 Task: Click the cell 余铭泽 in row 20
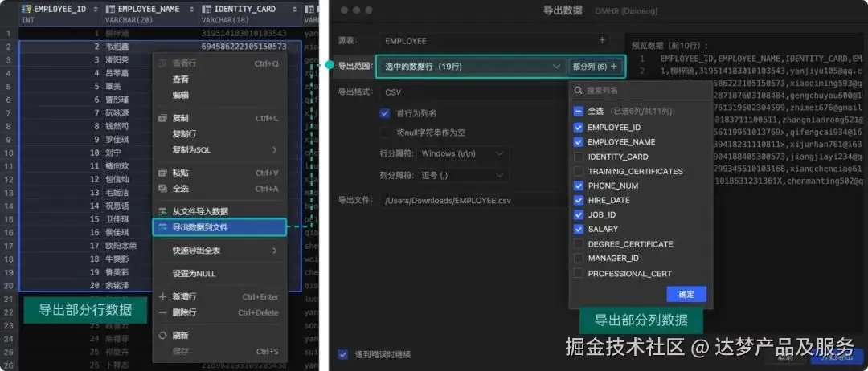pyautogui.click(x=117, y=285)
